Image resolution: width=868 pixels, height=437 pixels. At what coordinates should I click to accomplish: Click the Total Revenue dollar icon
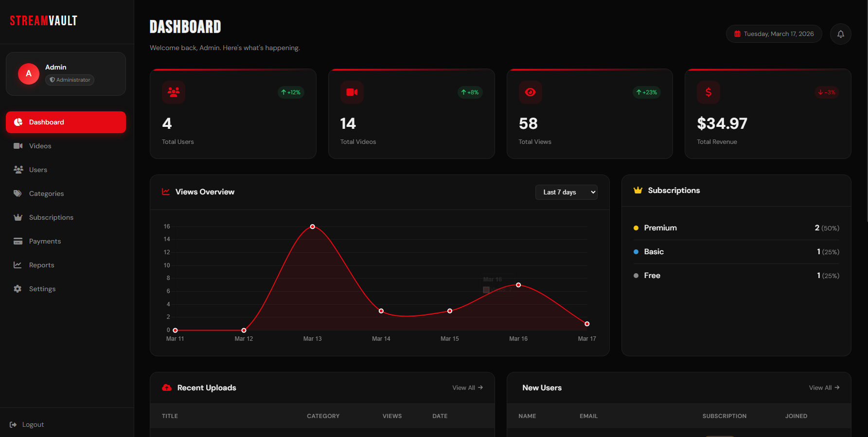(709, 92)
